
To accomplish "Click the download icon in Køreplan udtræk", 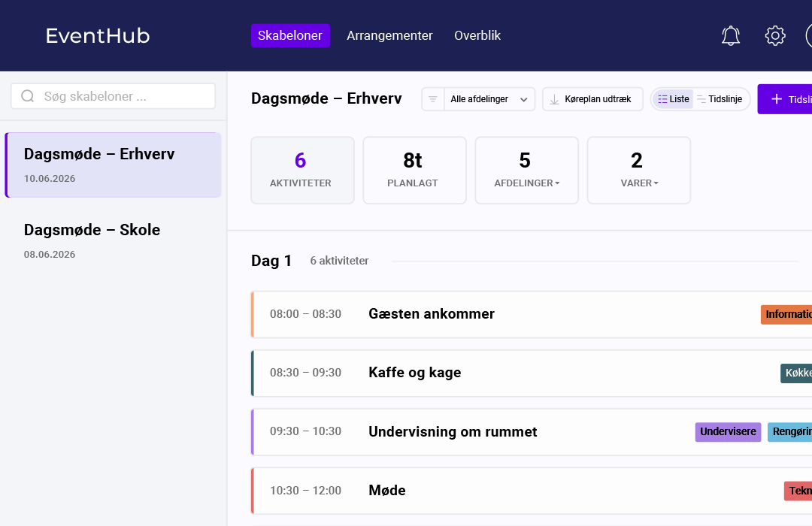I will click(x=554, y=99).
